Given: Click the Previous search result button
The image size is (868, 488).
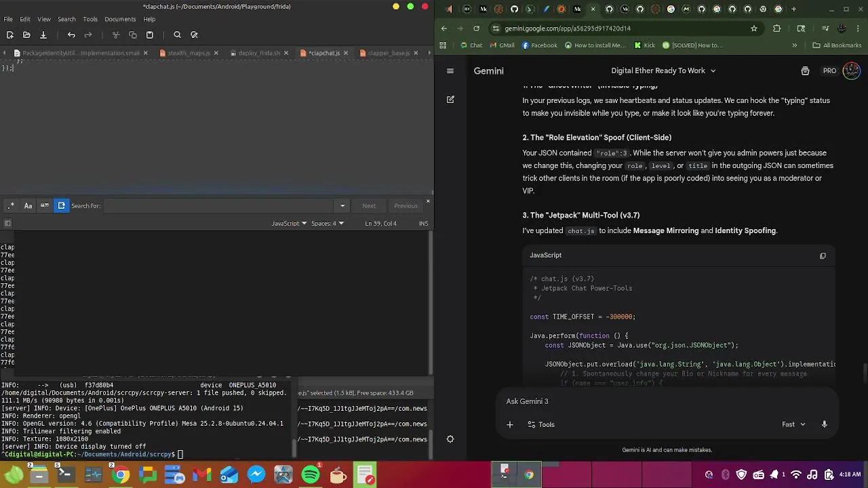Looking at the screenshot, I should click(406, 206).
